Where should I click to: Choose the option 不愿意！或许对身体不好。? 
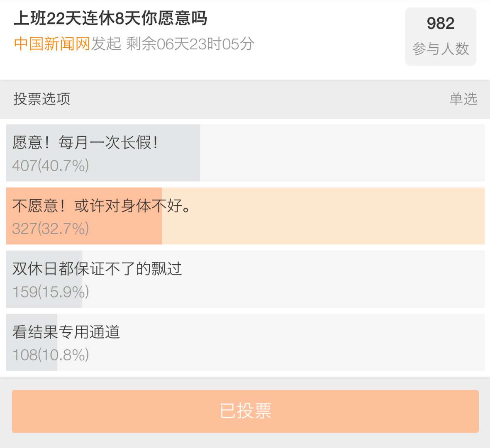point(245,216)
